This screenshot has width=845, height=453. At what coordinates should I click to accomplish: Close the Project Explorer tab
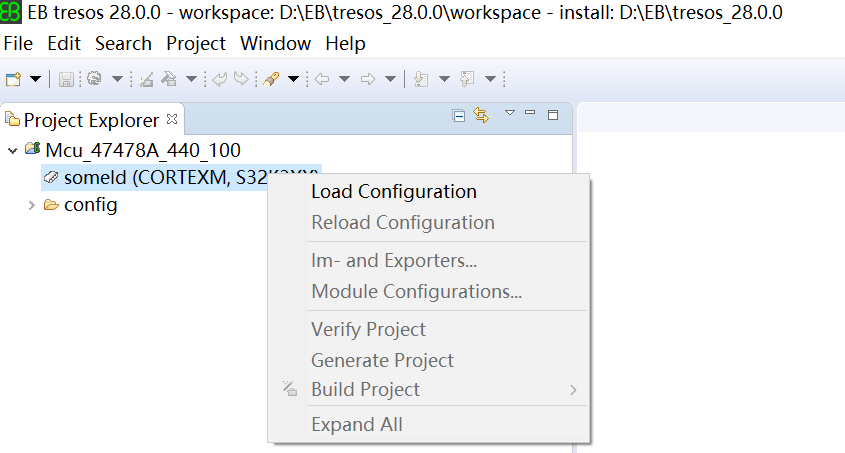pos(172,119)
